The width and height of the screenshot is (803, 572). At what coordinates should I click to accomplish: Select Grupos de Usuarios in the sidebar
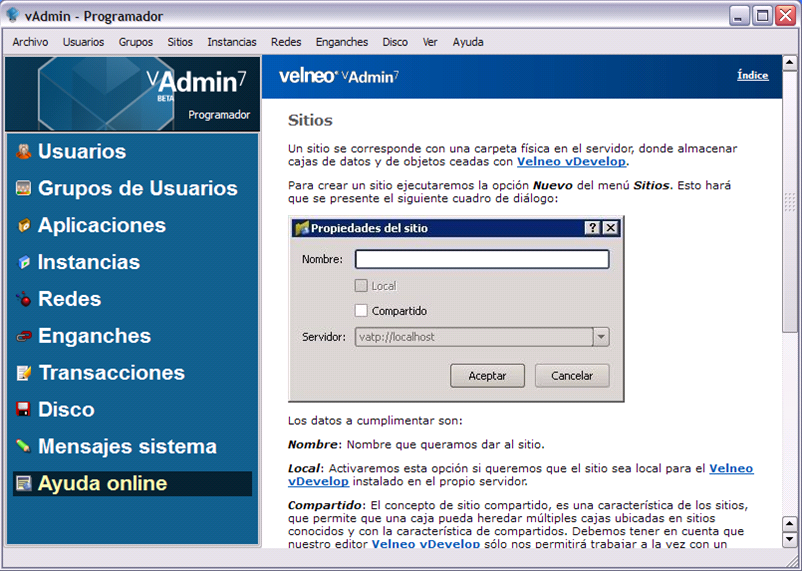click(x=133, y=188)
